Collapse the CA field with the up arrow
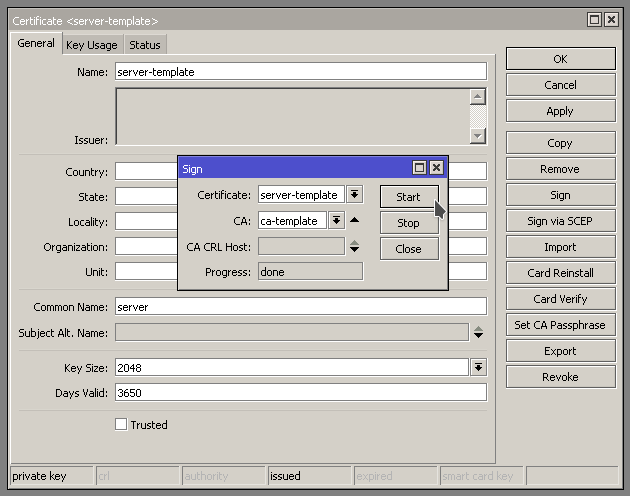This screenshot has height=496, width=630. 355,221
